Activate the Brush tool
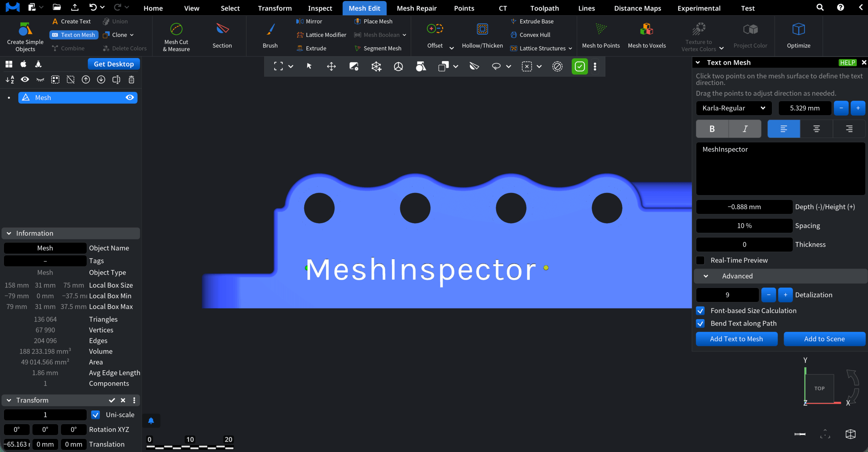This screenshot has width=868, height=452. coord(270,35)
